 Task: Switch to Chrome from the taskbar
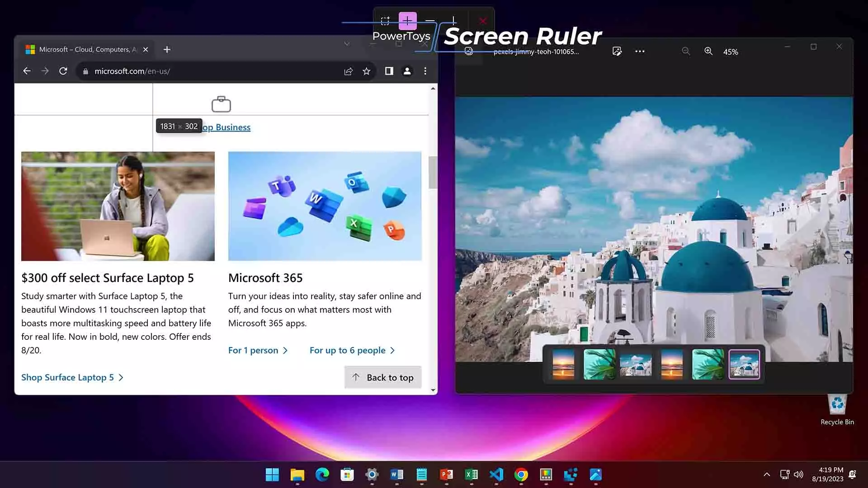point(521,474)
